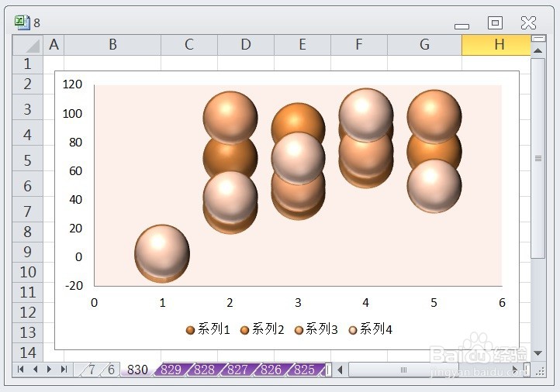
Task: Go to next sheet navigation arrow
Action: click(50, 370)
